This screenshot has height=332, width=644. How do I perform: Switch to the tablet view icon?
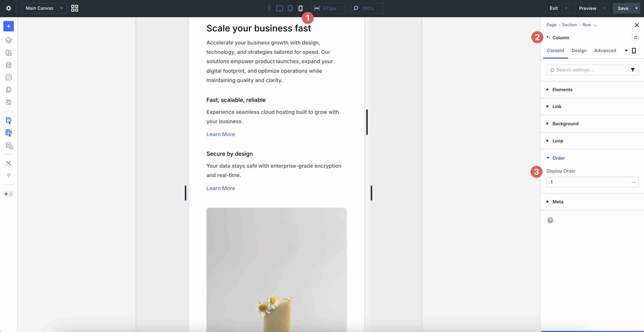[x=290, y=8]
